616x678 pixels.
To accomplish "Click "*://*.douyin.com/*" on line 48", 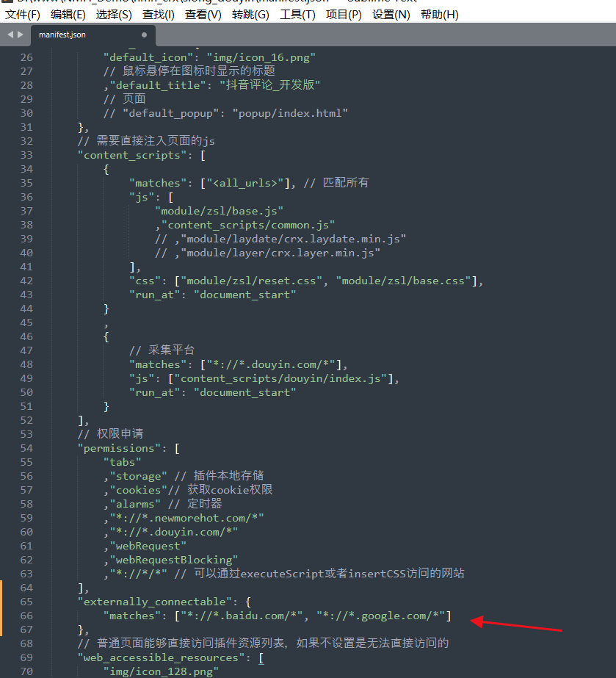I will coord(271,364).
